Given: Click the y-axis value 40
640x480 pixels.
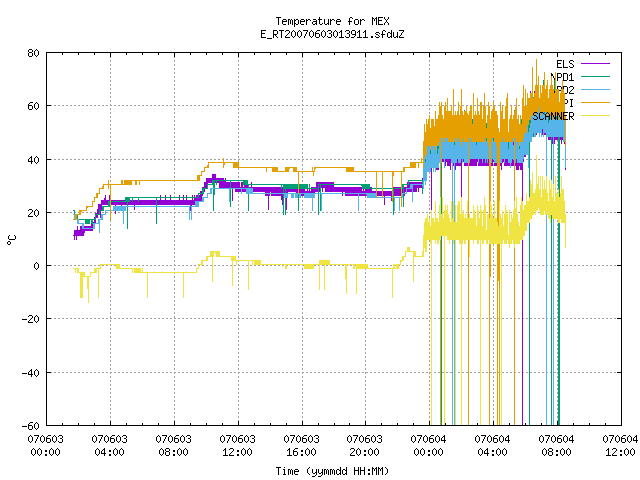Looking at the screenshot, I should (33, 160).
